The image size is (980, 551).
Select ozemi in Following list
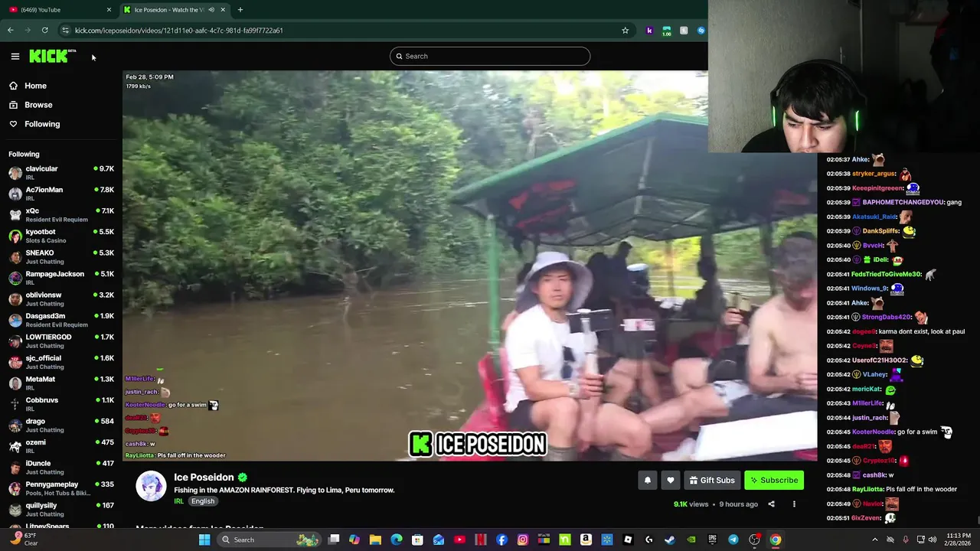click(61, 446)
